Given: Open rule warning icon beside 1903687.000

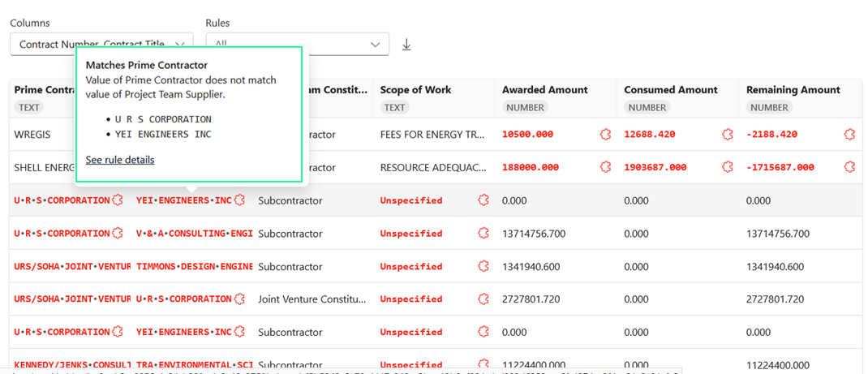Looking at the screenshot, I should [728, 167].
